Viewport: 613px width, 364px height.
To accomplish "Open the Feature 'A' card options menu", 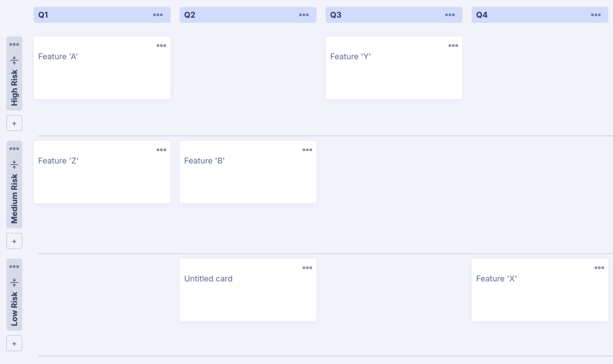I will [x=161, y=45].
